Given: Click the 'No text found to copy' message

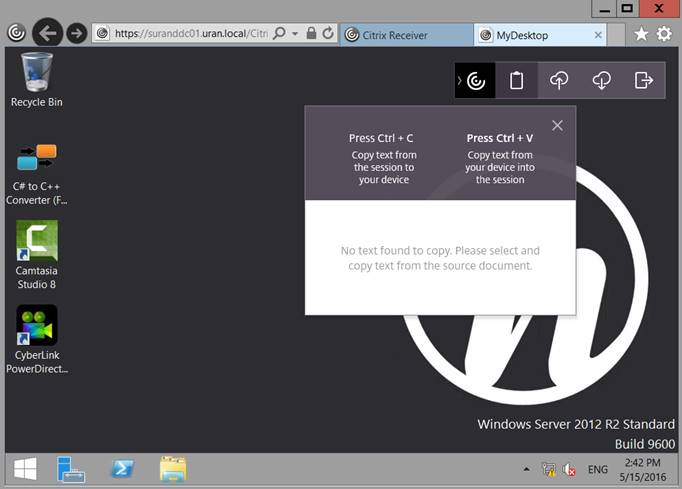Looking at the screenshot, I should point(440,258).
